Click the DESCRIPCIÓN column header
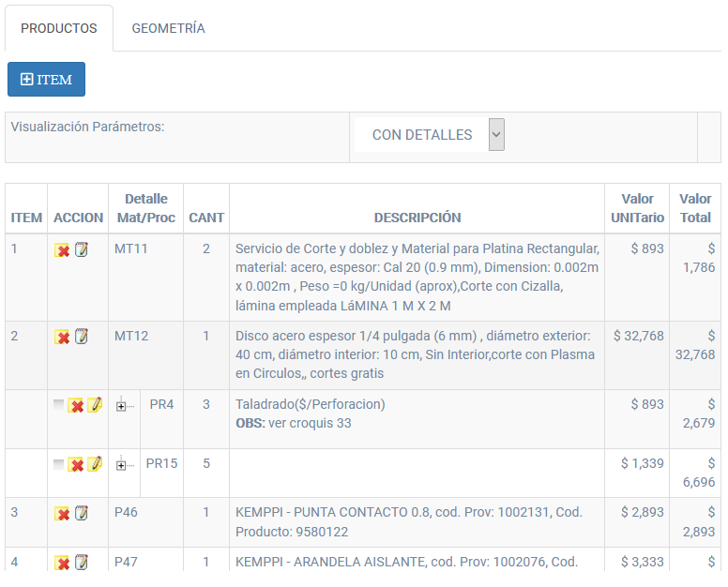Screen dimensions: 728x587 coord(417,218)
